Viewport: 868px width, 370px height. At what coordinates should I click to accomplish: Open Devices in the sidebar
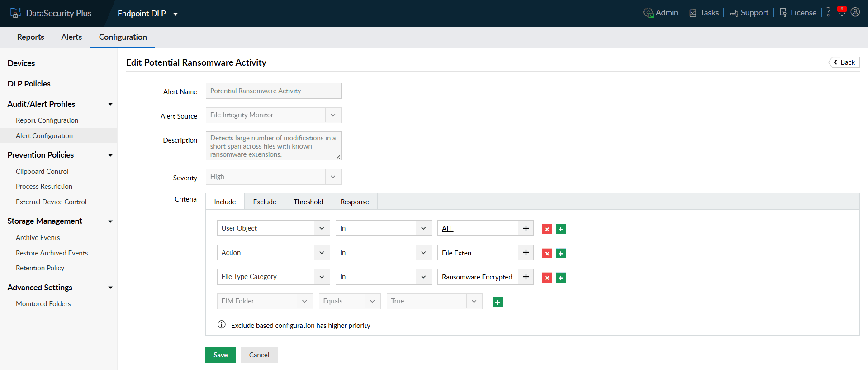pyautogui.click(x=21, y=63)
